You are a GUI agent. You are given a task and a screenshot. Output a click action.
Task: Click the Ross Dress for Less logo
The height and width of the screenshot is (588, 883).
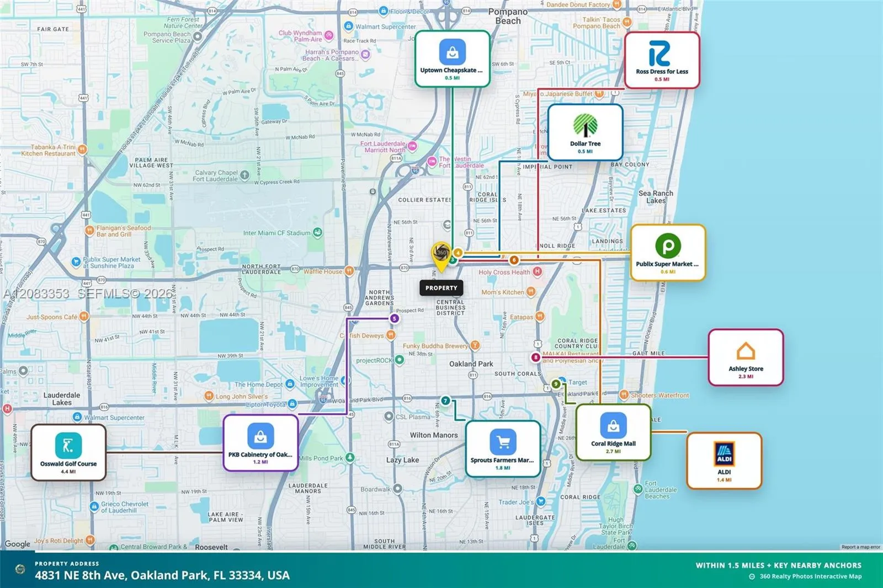click(x=659, y=54)
